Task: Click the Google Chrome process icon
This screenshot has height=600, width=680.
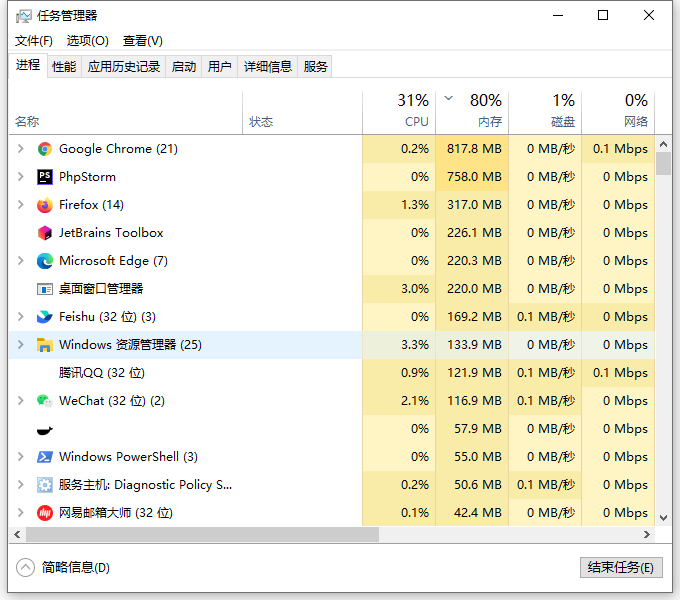Action: point(44,149)
